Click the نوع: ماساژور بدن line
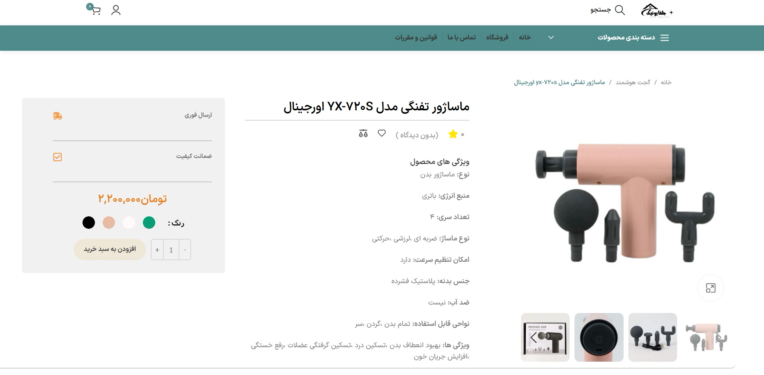 click(445, 174)
